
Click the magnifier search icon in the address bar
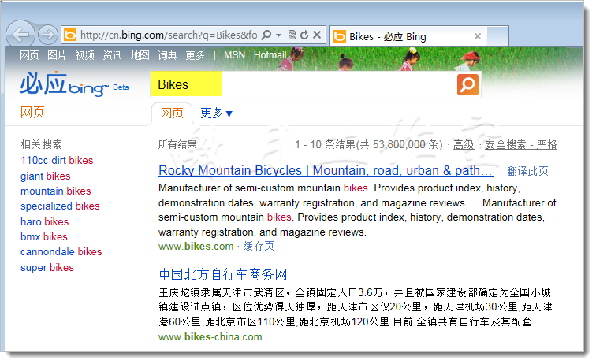coord(266,35)
